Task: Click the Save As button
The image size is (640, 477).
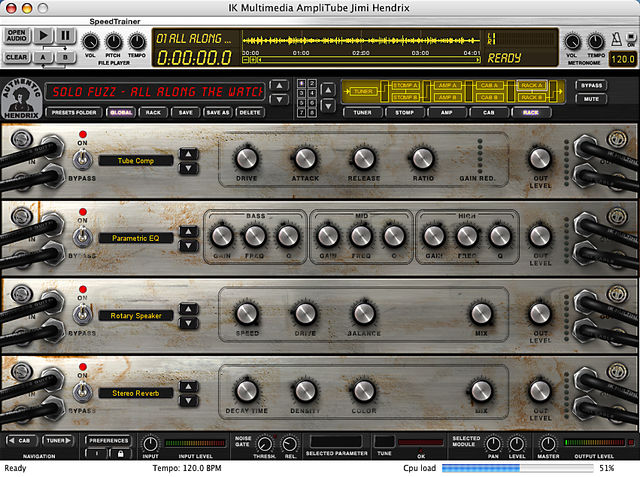Action: 218,113
